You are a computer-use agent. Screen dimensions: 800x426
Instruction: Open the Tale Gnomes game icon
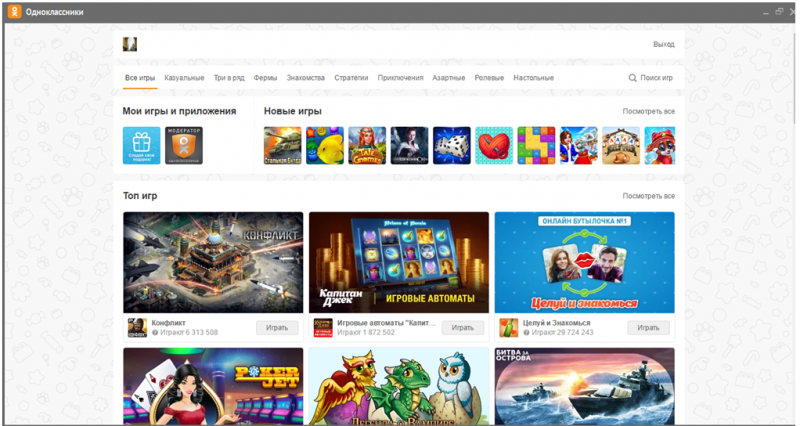[x=367, y=145]
